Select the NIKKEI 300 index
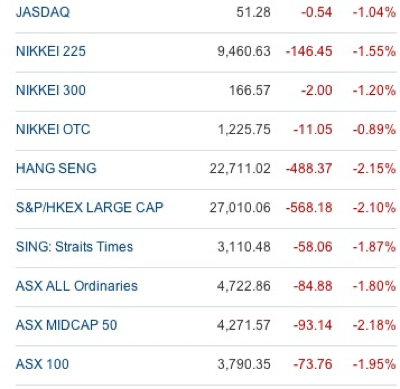This screenshot has height=389, width=400. click(51, 90)
